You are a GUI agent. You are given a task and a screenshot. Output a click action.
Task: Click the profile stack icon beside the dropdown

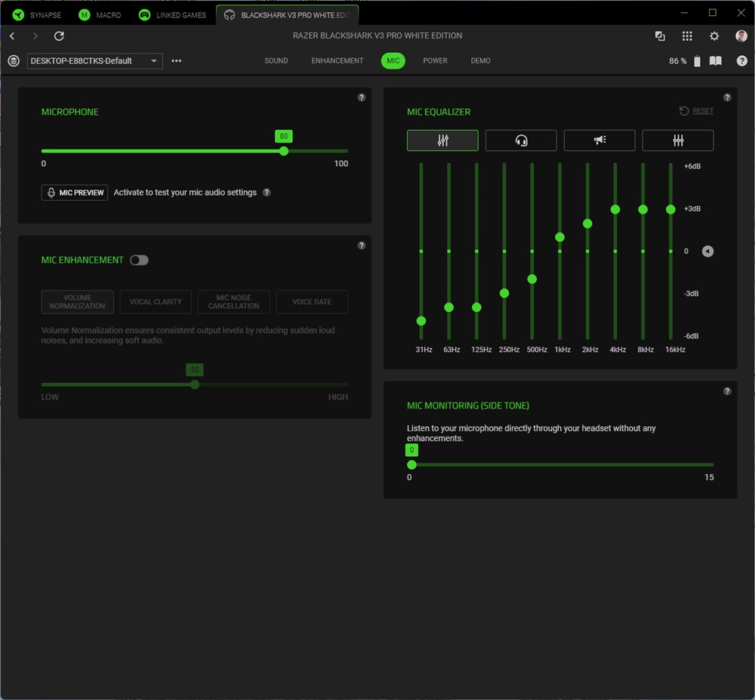(x=14, y=61)
